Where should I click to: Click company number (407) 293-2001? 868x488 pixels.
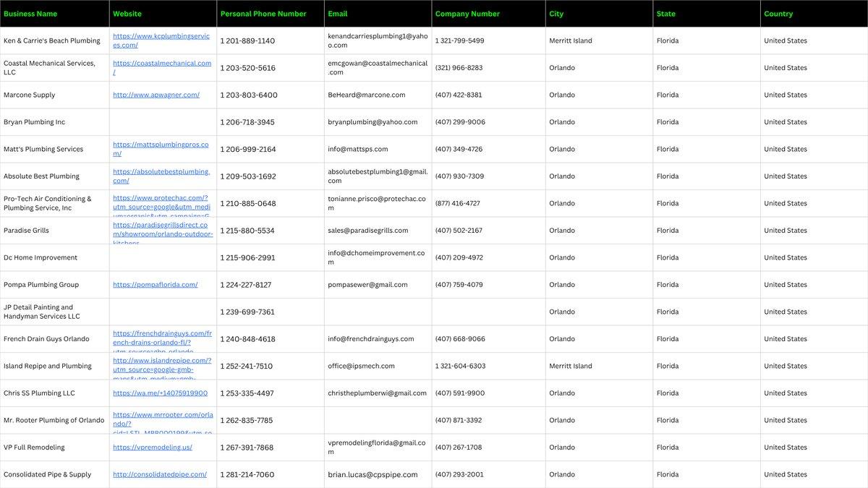coord(459,474)
